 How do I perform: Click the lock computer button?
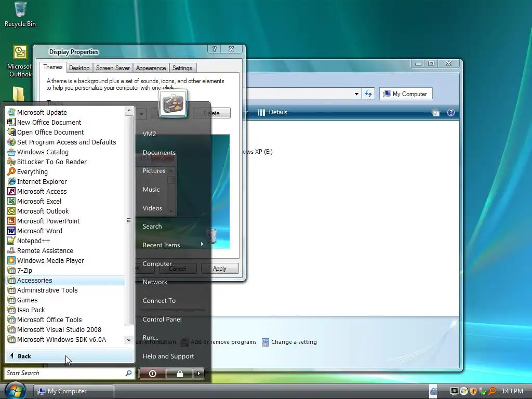(x=180, y=374)
